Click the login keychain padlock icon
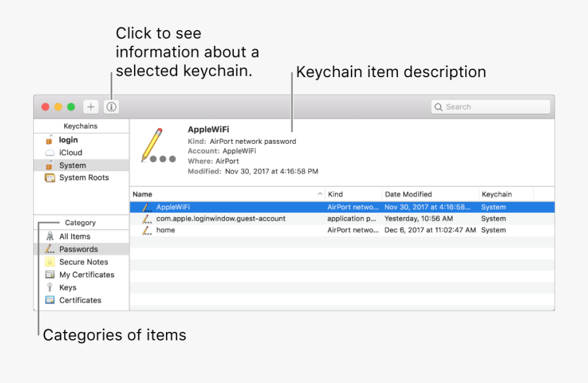The image size is (588, 383). 49,140
